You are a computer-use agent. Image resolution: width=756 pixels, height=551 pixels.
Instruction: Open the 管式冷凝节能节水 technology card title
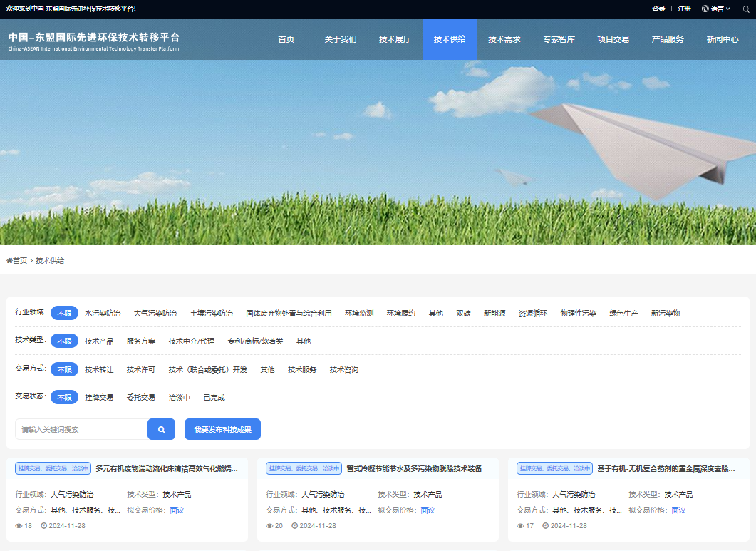coord(414,468)
